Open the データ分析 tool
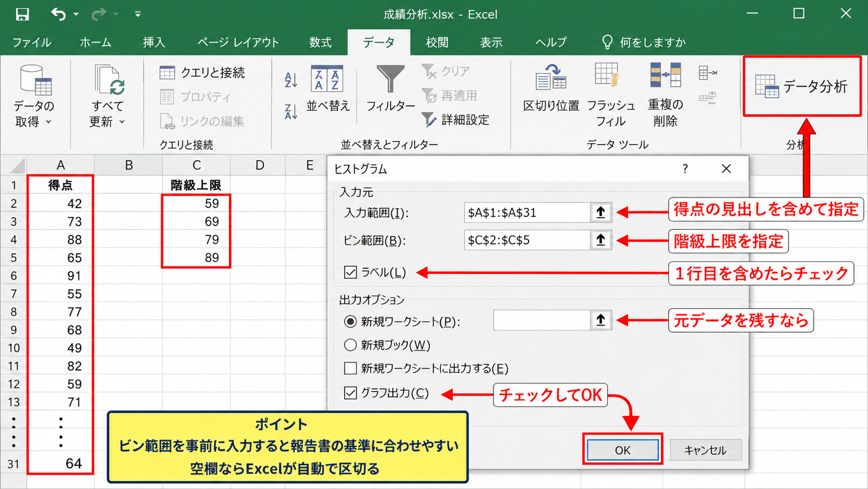 point(802,86)
